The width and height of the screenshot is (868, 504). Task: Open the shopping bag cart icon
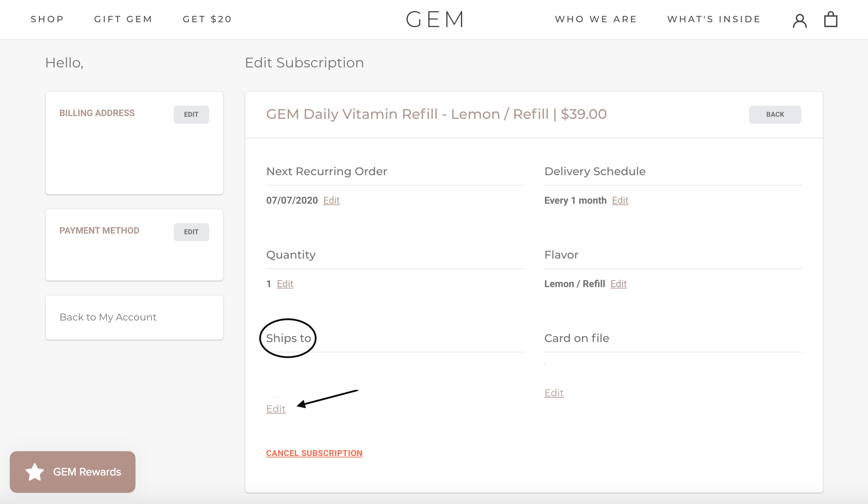click(831, 19)
